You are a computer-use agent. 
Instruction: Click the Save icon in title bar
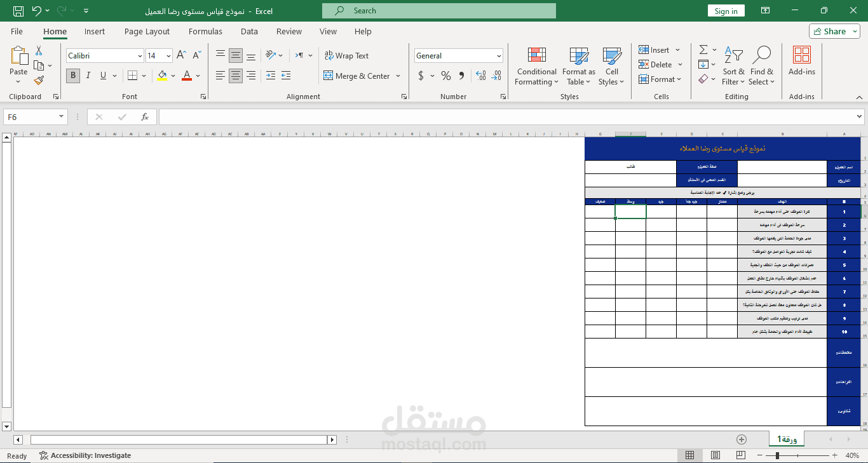18,11
